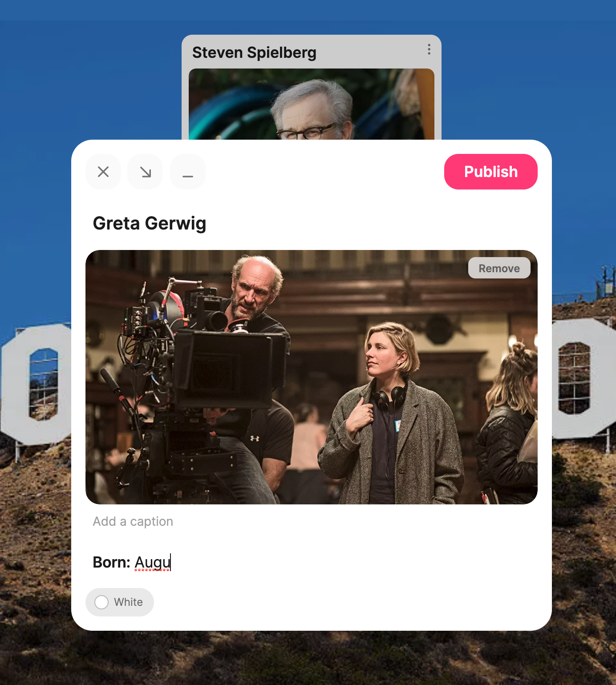
Task: Select the Steven Spielberg photo thumbnail
Action: (x=312, y=104)
